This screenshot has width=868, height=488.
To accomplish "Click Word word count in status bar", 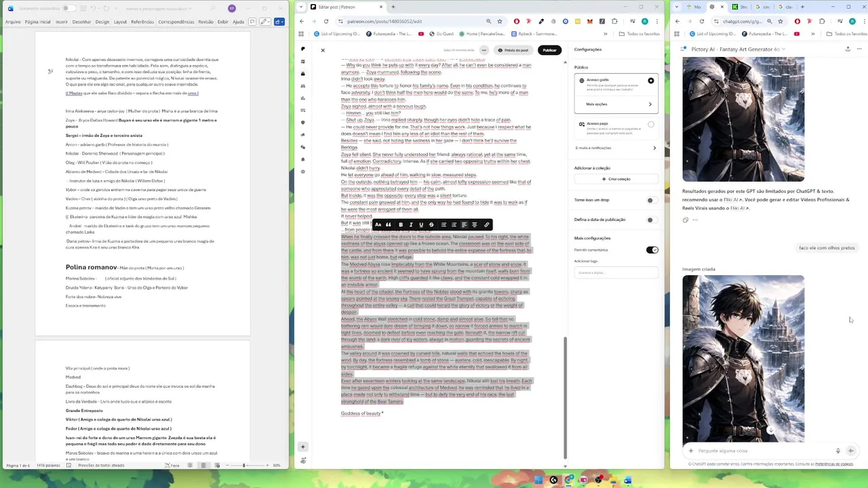I will [x=48, y=466].
